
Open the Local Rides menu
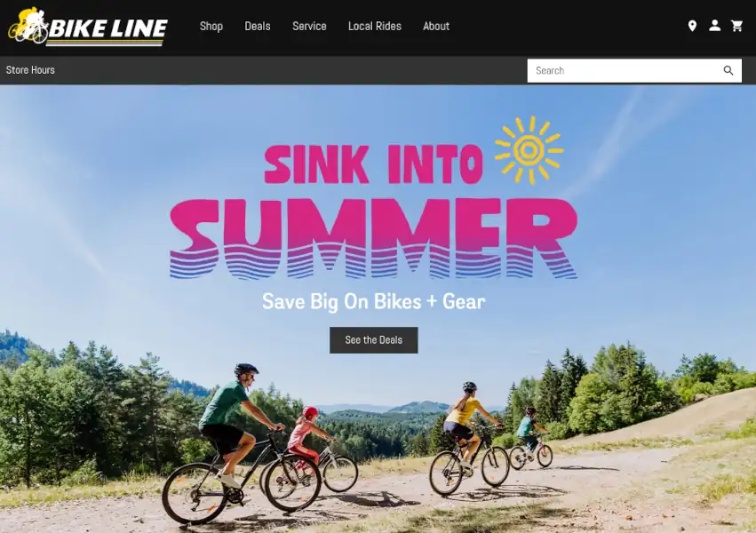pos(375,26)
